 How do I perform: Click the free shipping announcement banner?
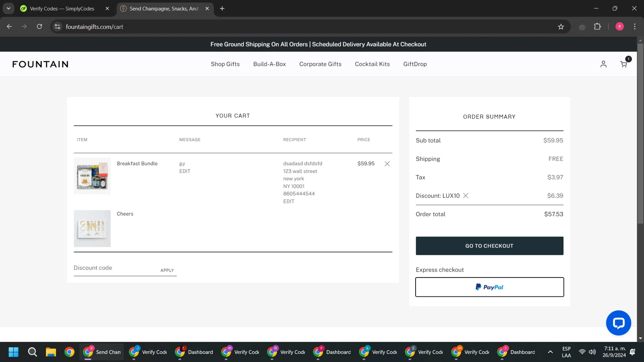[x=318, y=44]
